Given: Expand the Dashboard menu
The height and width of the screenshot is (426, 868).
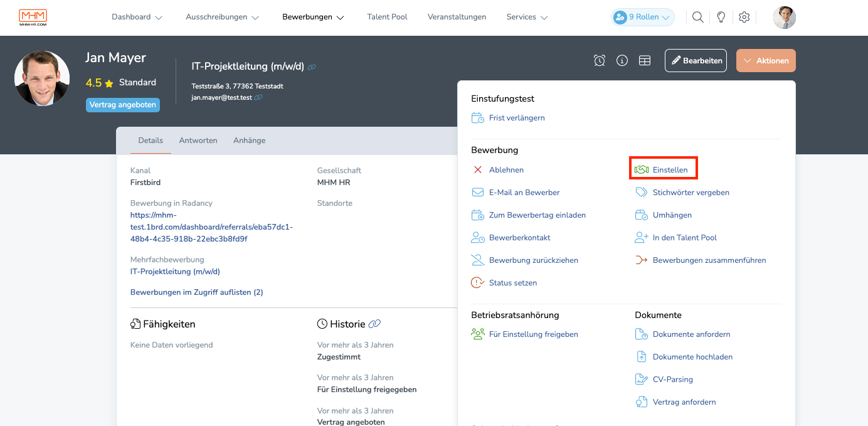Looking at the screenshot, I should (x=137, y=18).
